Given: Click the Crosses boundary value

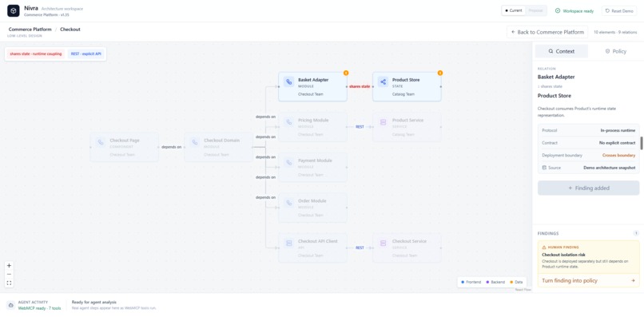Looking at the screenshot, I should pos(619,155).
